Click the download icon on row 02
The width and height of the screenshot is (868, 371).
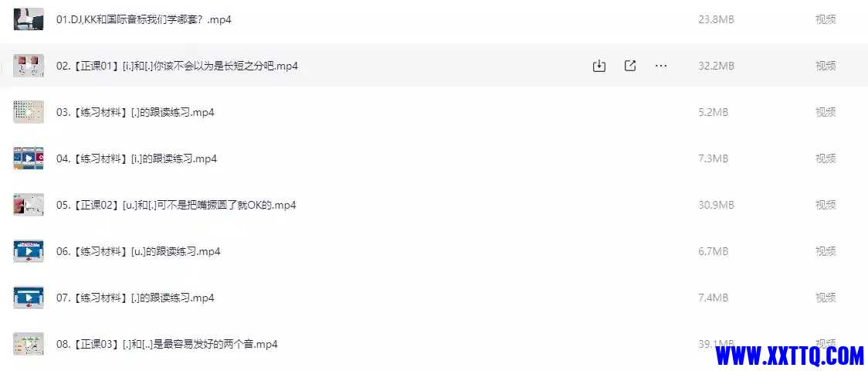(x=599, y=66)
